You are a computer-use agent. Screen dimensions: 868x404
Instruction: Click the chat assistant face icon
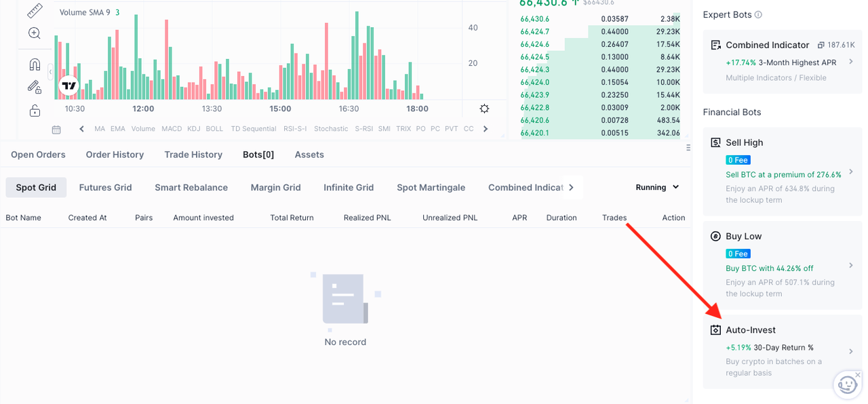click(848, 385)
